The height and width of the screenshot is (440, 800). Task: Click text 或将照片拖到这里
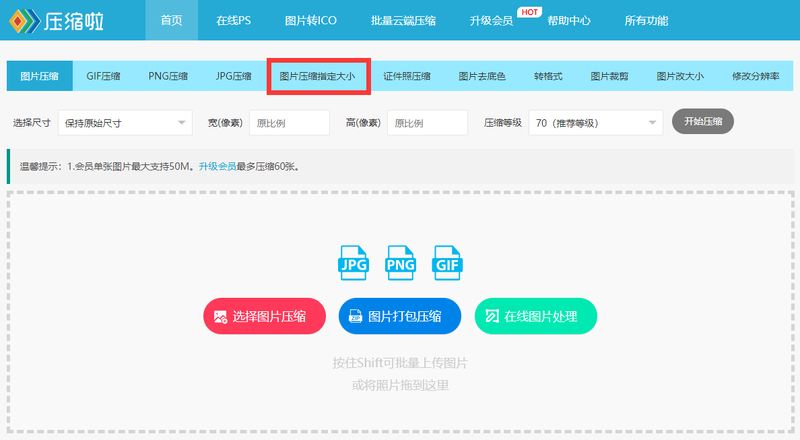pos(400,385)
